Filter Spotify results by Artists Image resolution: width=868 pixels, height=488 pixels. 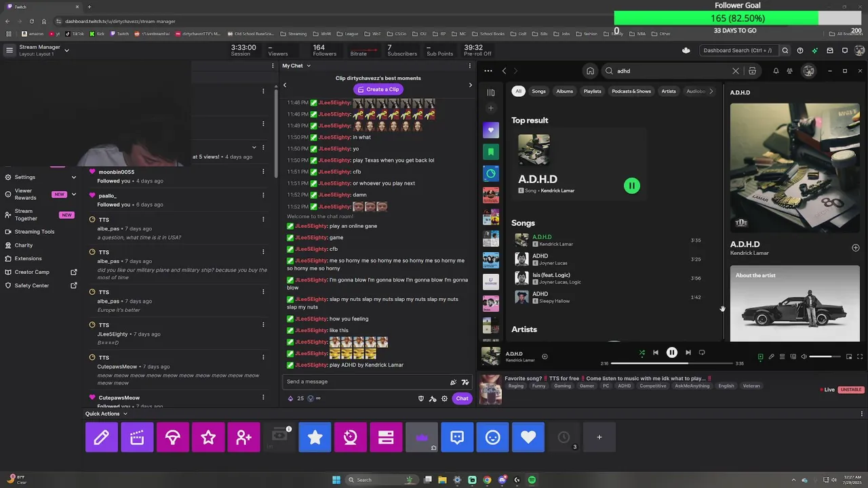click(669, 91)
